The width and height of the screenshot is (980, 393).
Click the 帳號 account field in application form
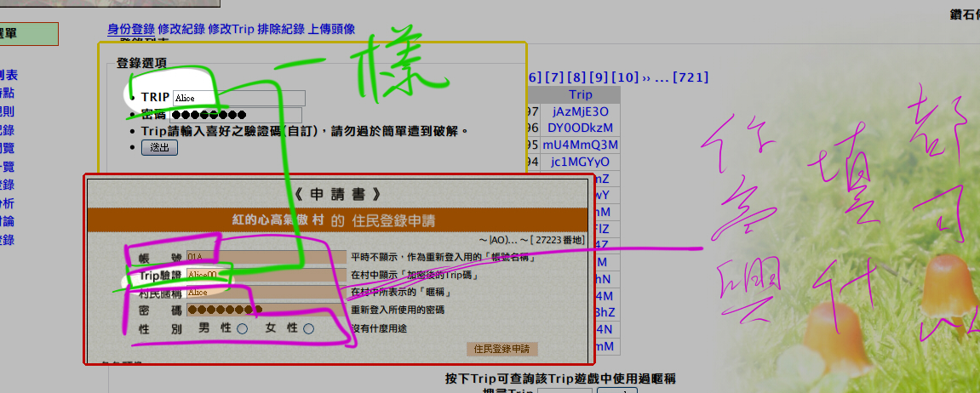click(266, 257)
